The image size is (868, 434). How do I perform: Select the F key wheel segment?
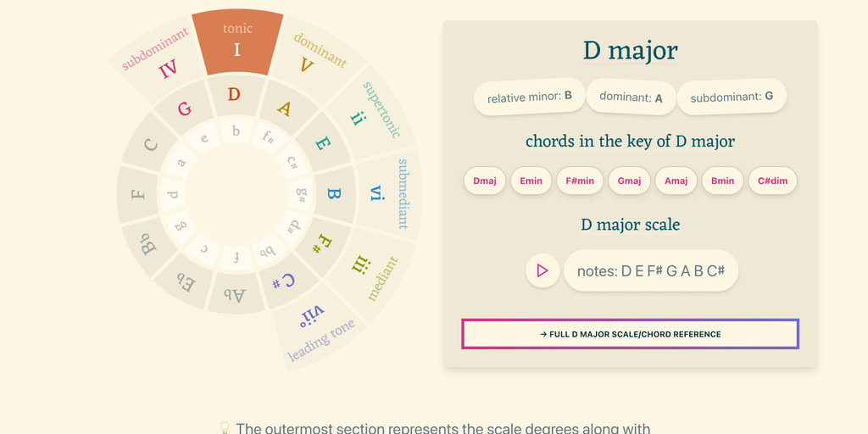tap(138, 194)
